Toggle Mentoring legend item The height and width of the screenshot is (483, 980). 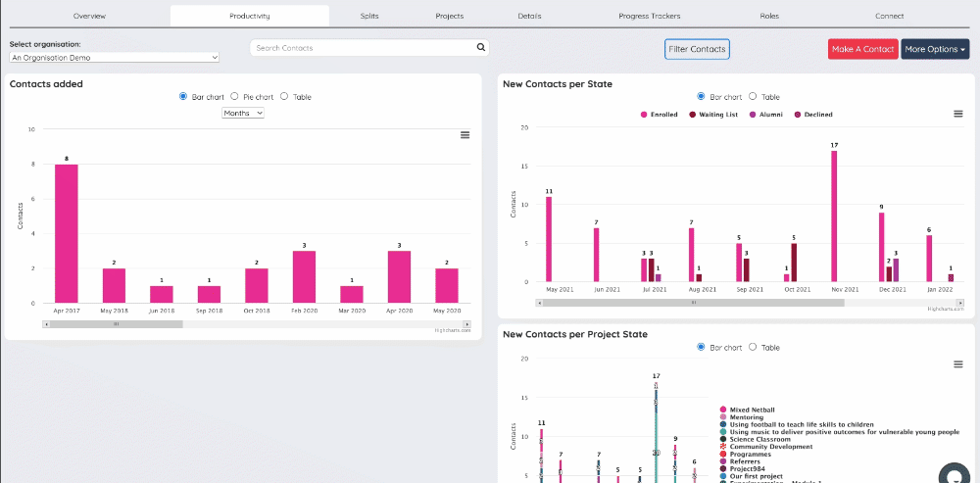[742, 417]
